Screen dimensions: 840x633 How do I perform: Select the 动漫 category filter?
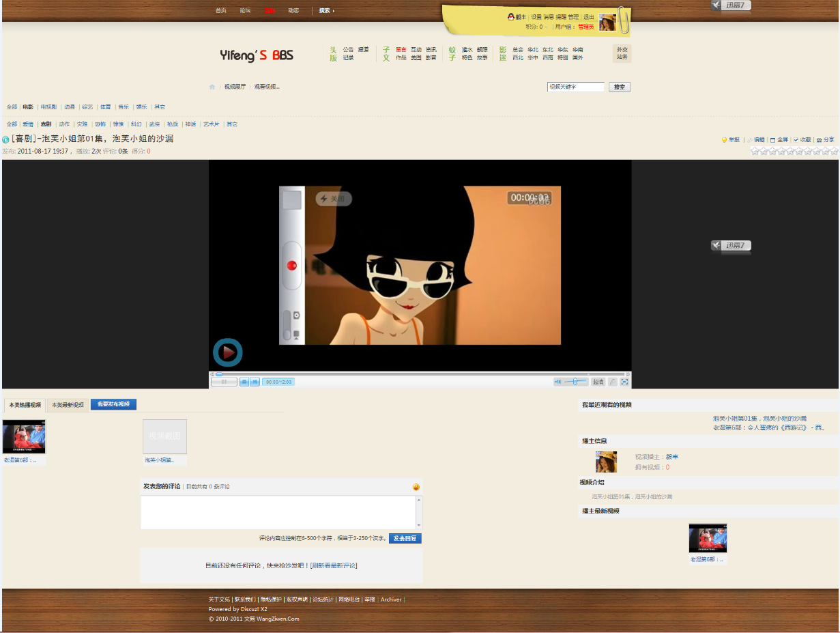[70, 107]
